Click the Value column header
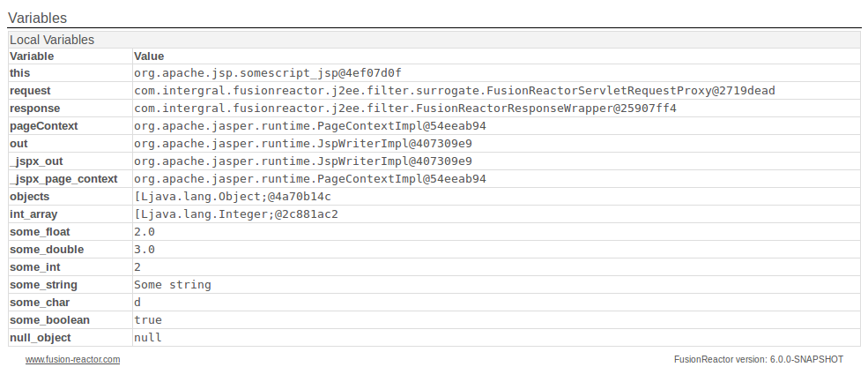The height and width of the screenshot is (367, 868). [149, 56]
